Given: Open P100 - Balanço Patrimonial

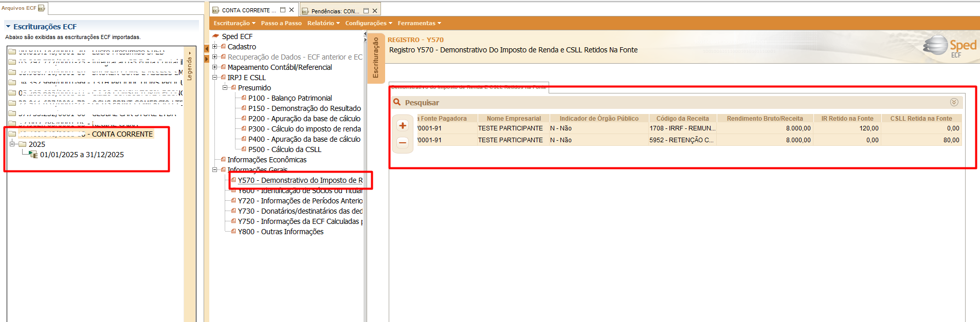Looking at the screenshot, I should pyautogui.click(x=290, y=98).
